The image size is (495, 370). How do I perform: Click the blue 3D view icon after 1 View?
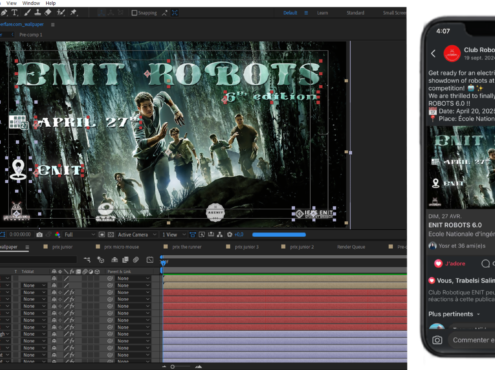click(x=192, y=235)
